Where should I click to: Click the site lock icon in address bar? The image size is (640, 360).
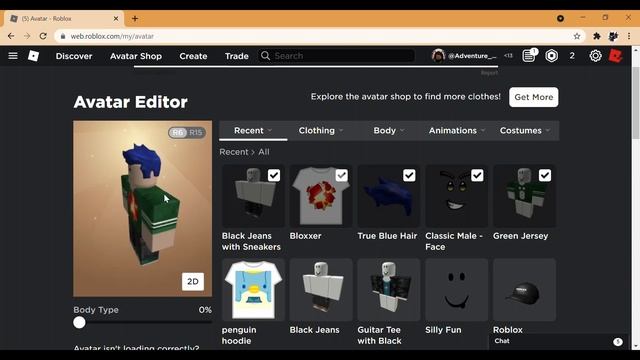coord(63,36)
